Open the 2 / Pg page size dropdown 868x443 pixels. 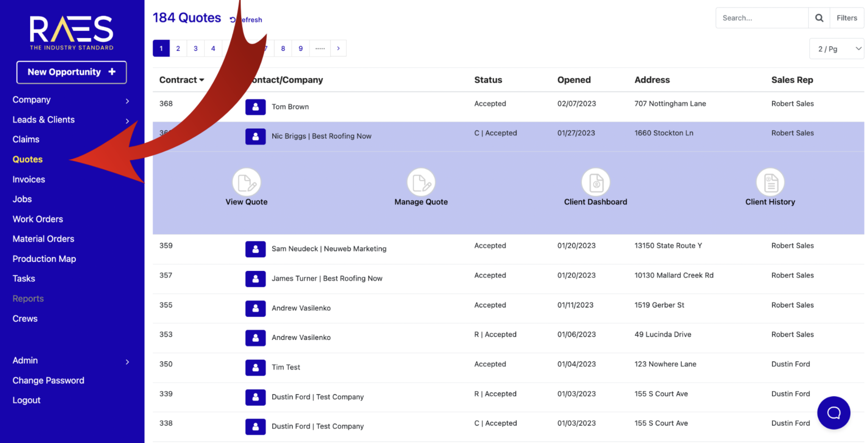click(837, 49)
